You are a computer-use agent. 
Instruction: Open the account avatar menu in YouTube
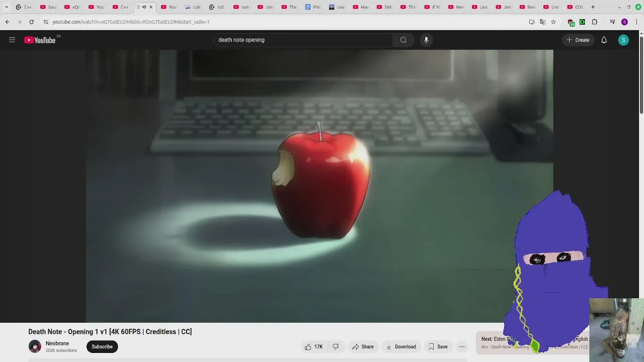623,40
